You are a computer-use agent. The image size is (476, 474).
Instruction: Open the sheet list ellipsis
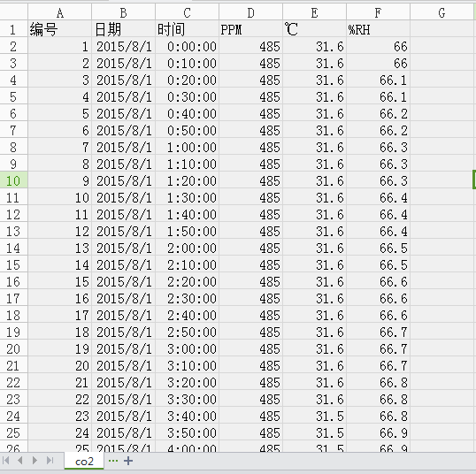pos(113,461)
